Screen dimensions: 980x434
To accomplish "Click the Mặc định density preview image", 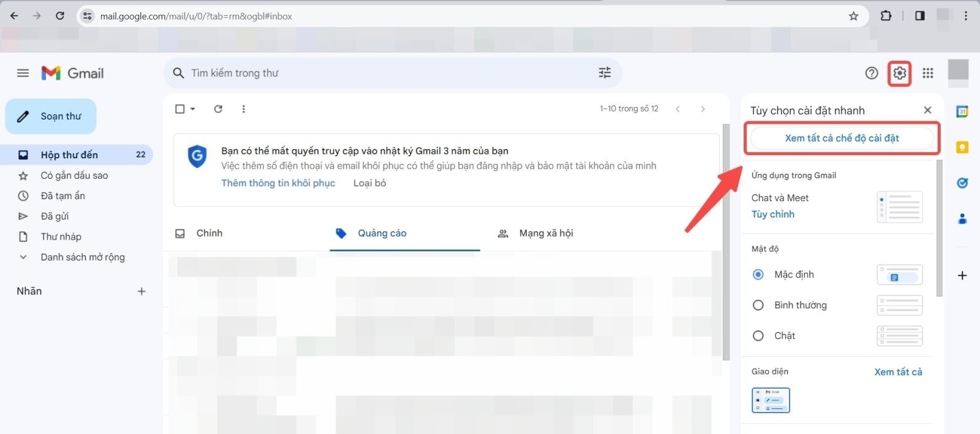I will pos(900,275).
